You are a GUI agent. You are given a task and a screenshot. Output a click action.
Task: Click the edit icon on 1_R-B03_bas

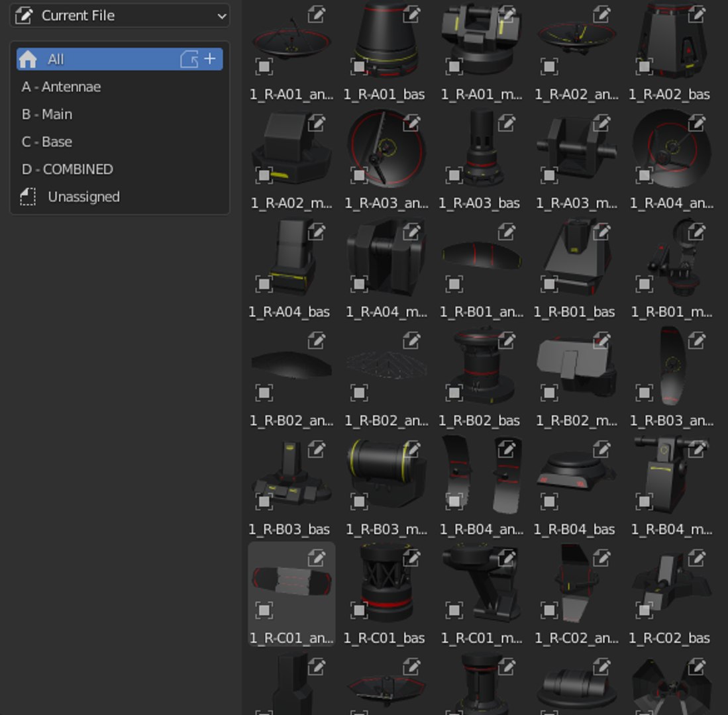tap(316, 449)
